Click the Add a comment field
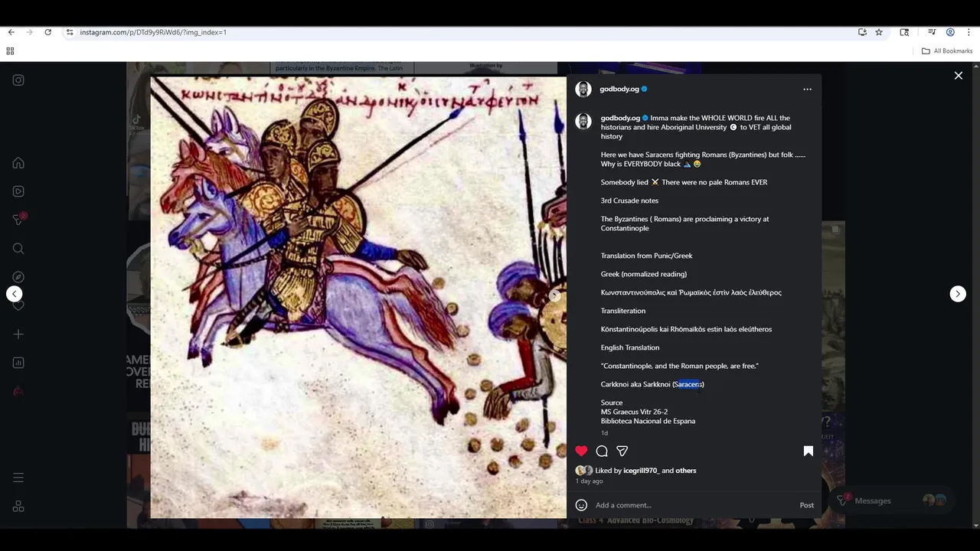 (x=693, y=505)
